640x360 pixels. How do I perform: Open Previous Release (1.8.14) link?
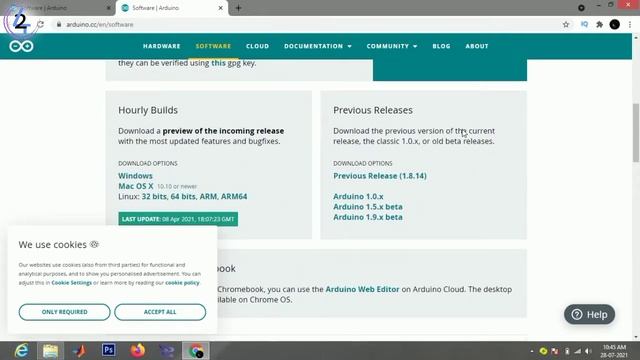pyautogui.click(x=380, y=176)
